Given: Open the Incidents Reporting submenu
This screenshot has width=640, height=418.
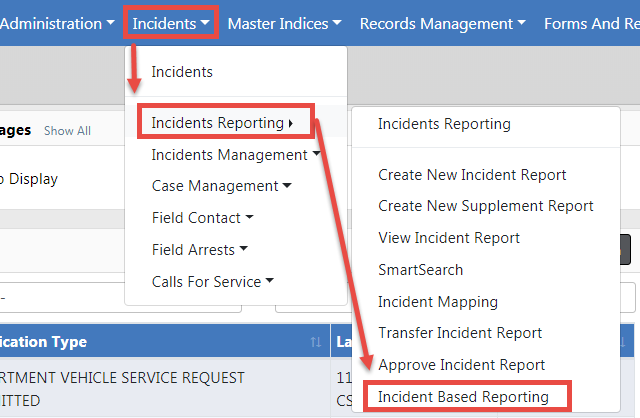Looking at the screenshot, I should coord(222,123).
